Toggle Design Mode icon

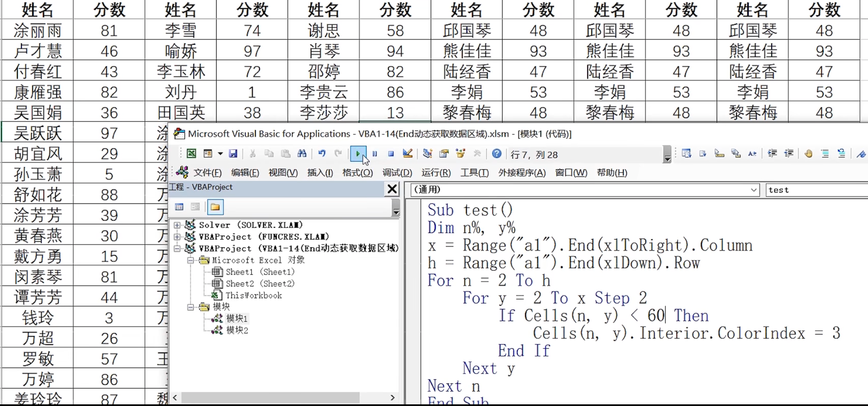point(408,153)
